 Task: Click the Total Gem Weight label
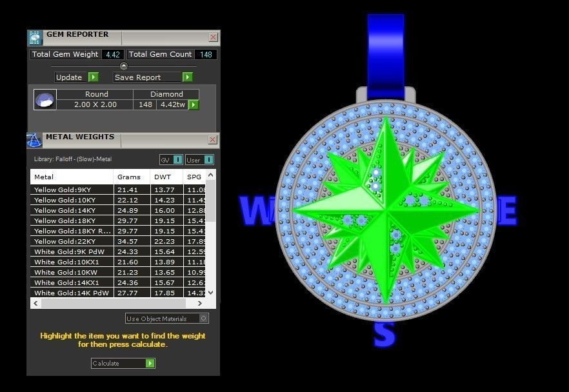[x=65, y=54]
